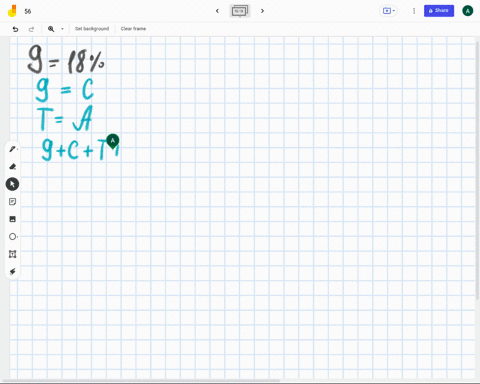Viewport: 480px width, 384px height.
Task: Select the Eraser tool
Action: coord(12,167)
